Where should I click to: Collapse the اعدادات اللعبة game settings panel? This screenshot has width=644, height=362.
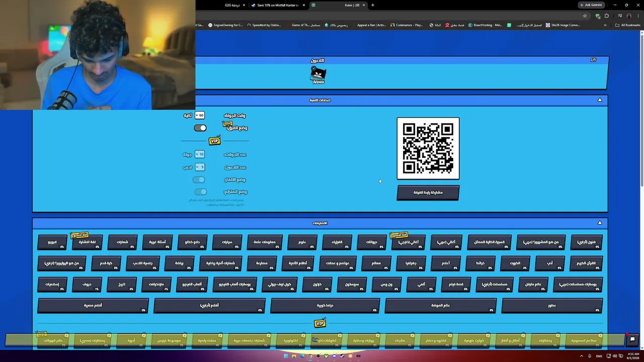[600, 100]
